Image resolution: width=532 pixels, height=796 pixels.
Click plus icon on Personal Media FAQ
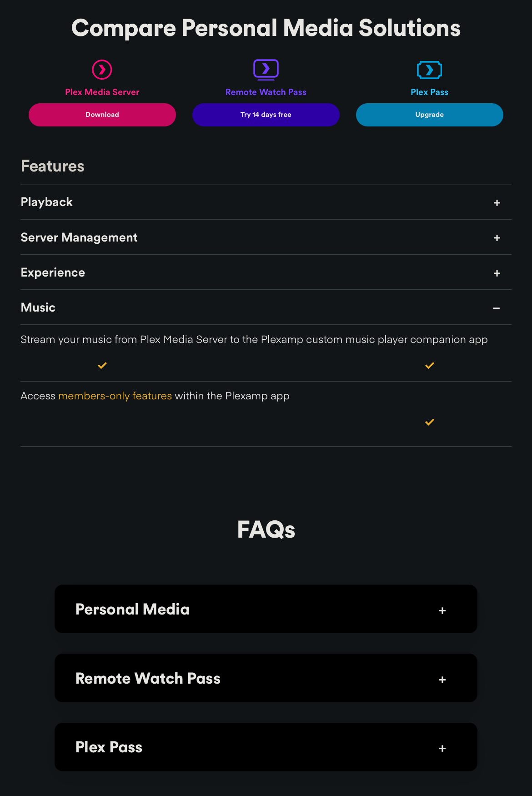coord(442,611)
